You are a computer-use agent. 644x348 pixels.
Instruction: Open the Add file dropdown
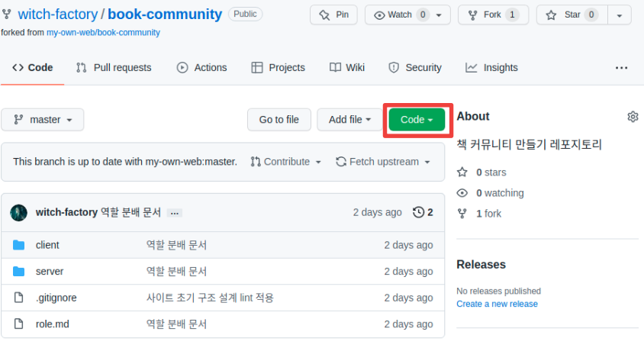pyautogui.click(x=349, y=120)
